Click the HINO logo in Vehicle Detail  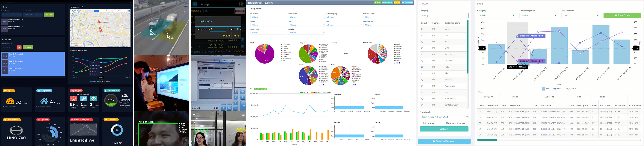click(16, 131)
